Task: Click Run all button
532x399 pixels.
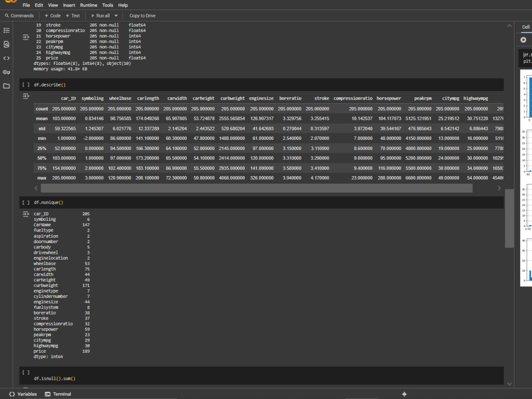Action: coord(101,15)
